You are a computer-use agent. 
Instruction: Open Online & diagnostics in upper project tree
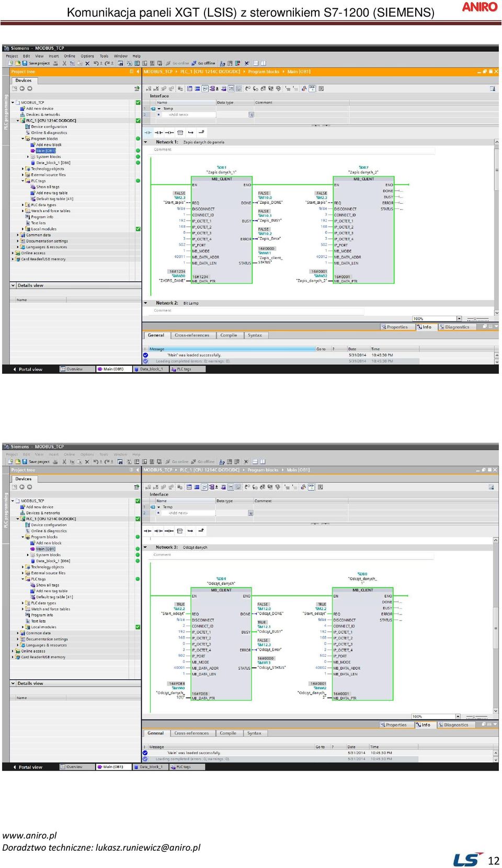(x=49, y=133)
